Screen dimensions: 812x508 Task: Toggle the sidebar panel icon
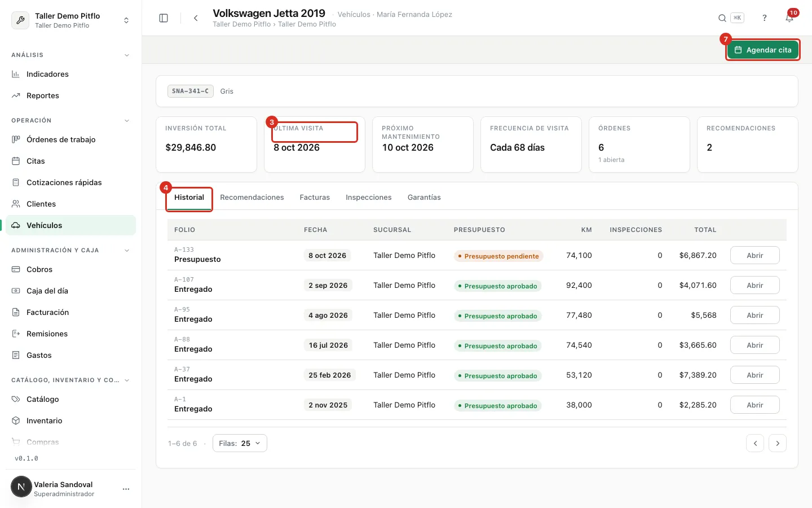point(164,18)
